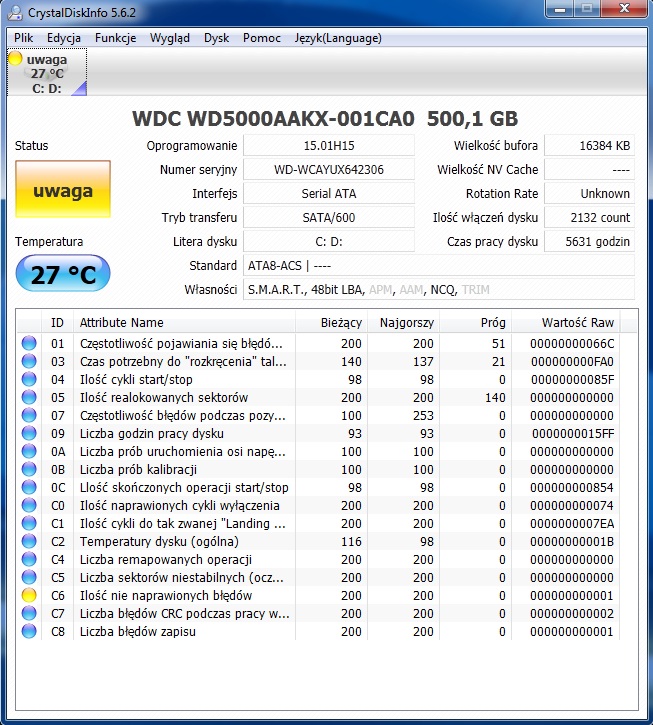Image resolution: width=653 pixels, height=725 pixels.
Task: Click status dot for attribute 09
Action: click(29, 433)
